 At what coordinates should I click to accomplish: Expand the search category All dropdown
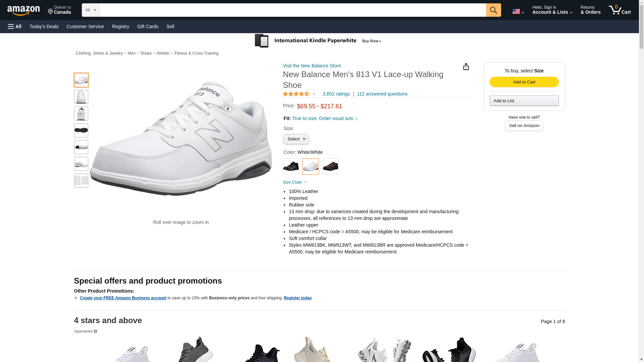90,10
